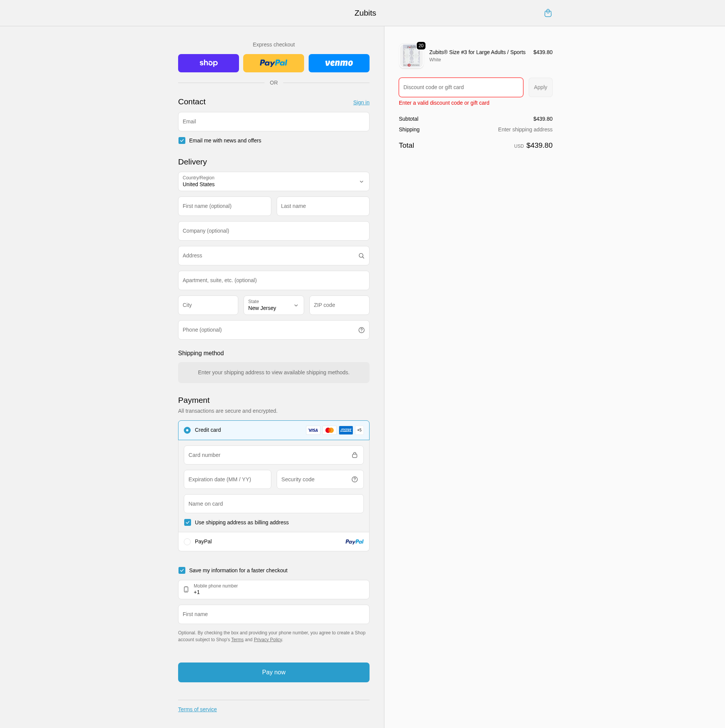
Task: Focus the discount code or gift card field
Action: pyautogui.click(x=460, y=88)
